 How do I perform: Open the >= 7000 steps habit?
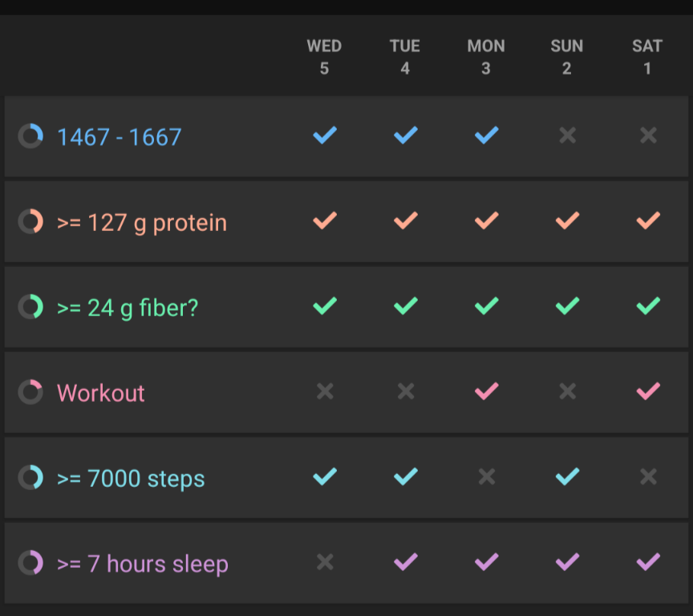[x=131, y=479]
